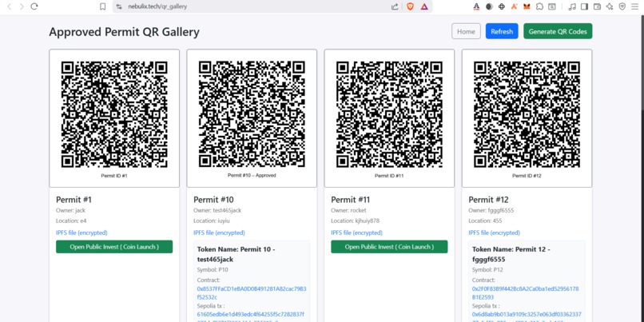The image size is (644, 322).
Task: Go back using the browser back arrow
Action: (10, 6)
